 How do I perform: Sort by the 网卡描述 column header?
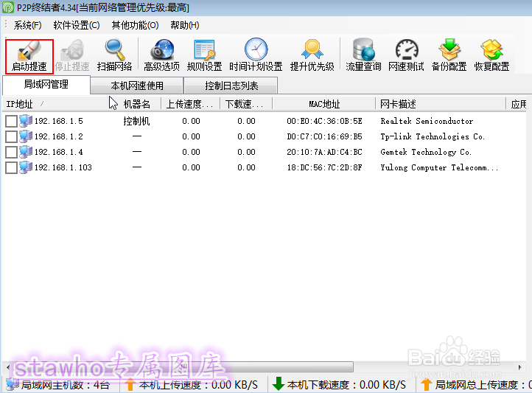coord(441,104)
